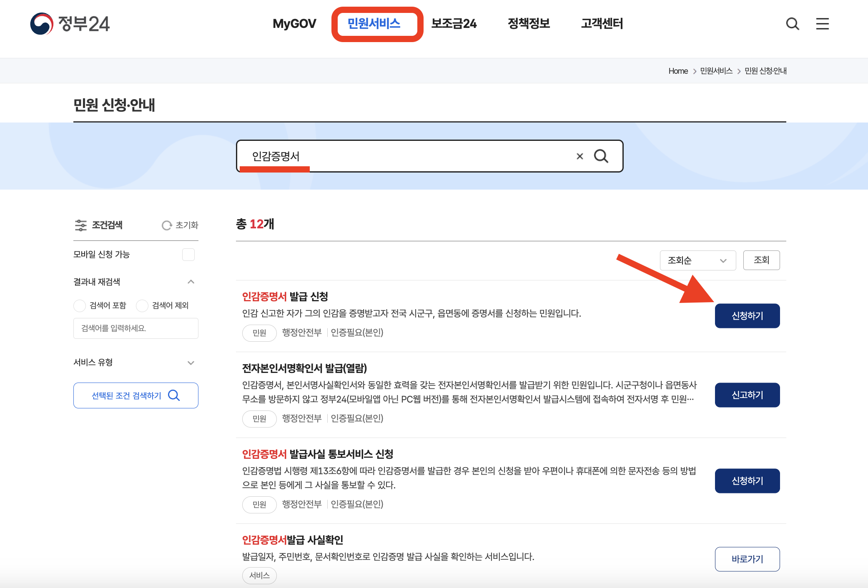Click 신청하기 for 인감증명서 발급 신청
This screenshot has width=868, height=588.
(x=747, y=315)
